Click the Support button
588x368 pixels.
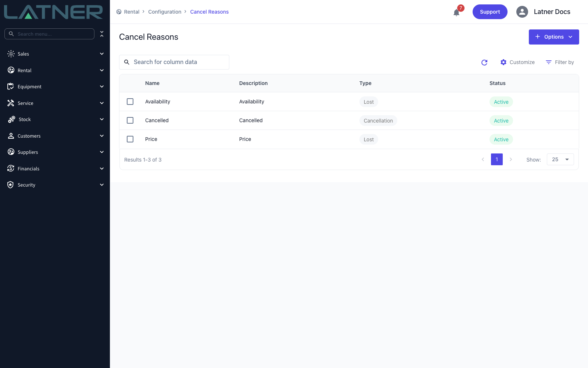[490, 12]
